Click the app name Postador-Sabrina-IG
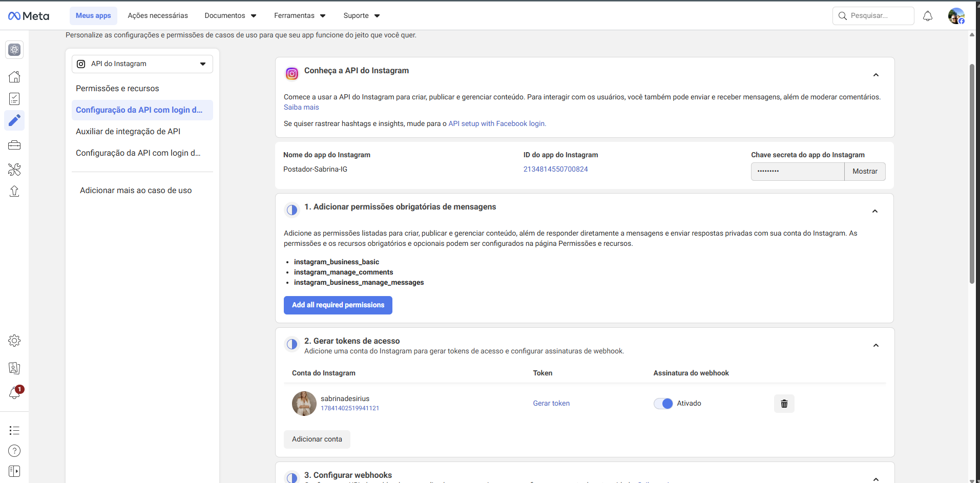Viewport: 980px width, 483px height. (x=315, y=170)
